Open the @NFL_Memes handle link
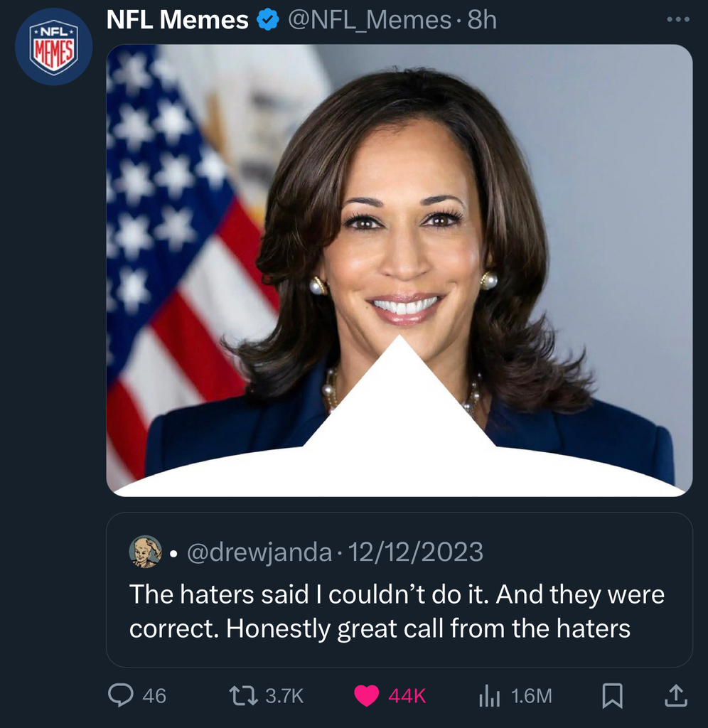 (x=369, y=21)
